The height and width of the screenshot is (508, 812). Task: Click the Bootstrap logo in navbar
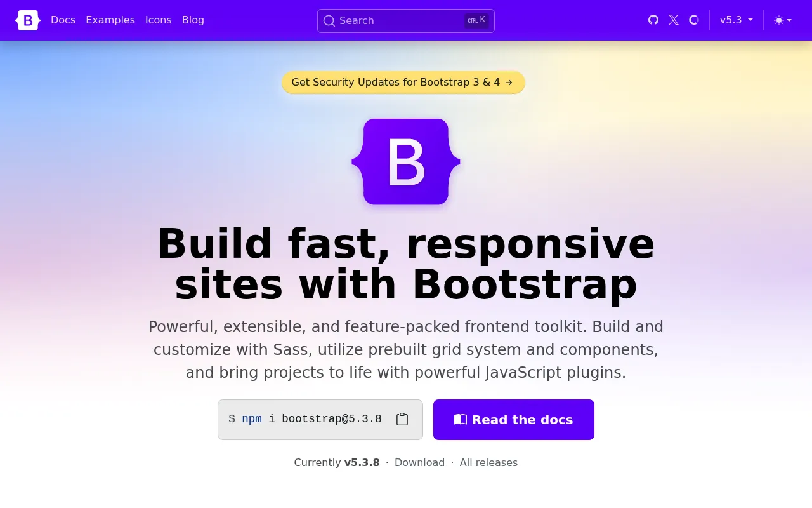28,20
